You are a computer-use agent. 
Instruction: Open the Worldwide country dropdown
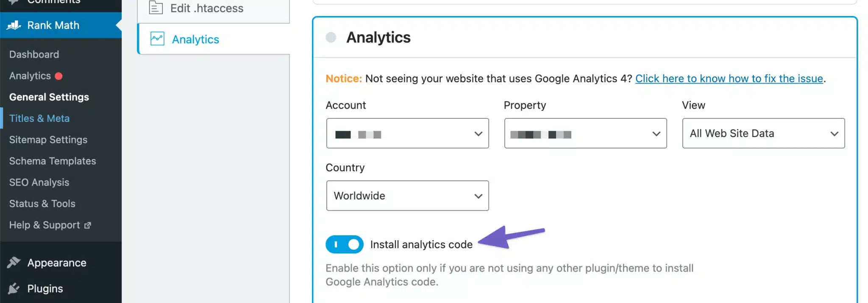coord(407,196)
